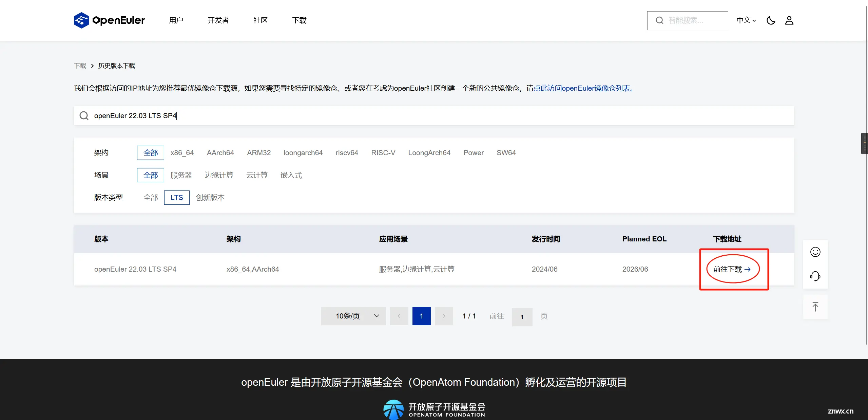868x420 pixels.
Task: Filter scenario by 嵌入式
Action: (291, 175)
